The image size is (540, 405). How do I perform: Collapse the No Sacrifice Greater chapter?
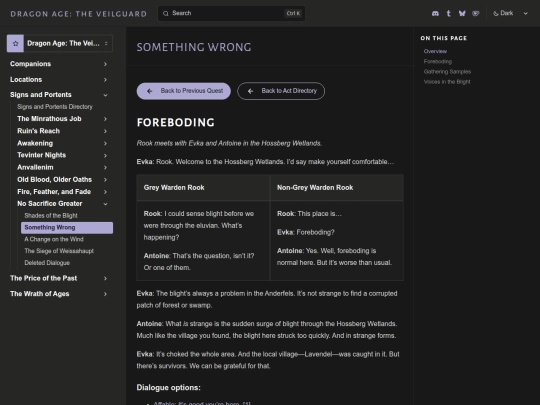click(x=105, y=204)
